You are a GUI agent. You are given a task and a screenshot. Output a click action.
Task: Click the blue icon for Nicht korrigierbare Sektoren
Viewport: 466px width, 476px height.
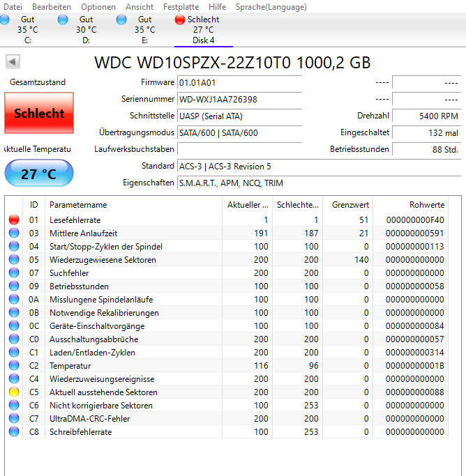[x=14, y=406]
